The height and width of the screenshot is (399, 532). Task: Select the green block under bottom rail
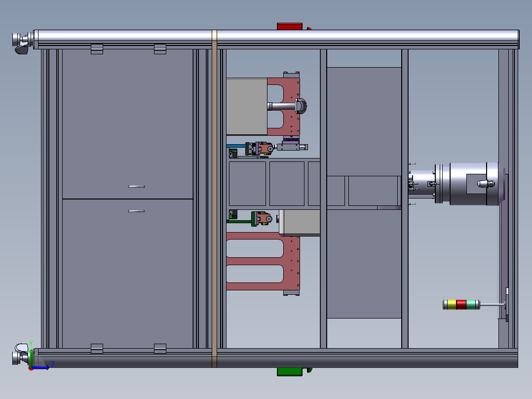point(289,371)
